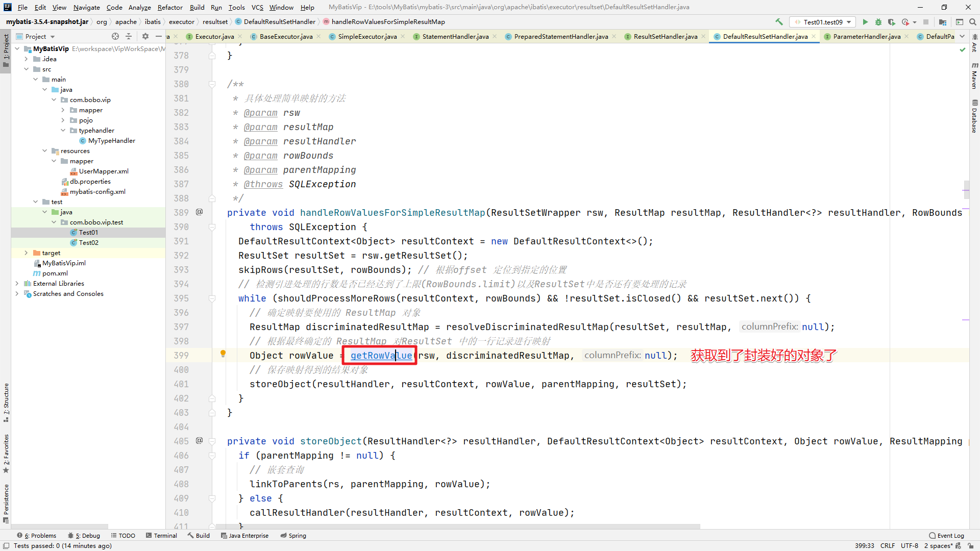
Task: Open the Refactor menu
Action: coord(169,7)
